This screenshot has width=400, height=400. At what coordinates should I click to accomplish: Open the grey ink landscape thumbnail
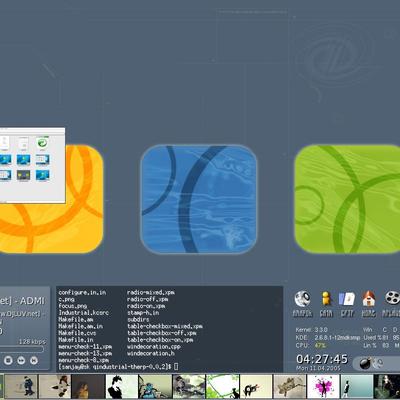click(189, 386)
